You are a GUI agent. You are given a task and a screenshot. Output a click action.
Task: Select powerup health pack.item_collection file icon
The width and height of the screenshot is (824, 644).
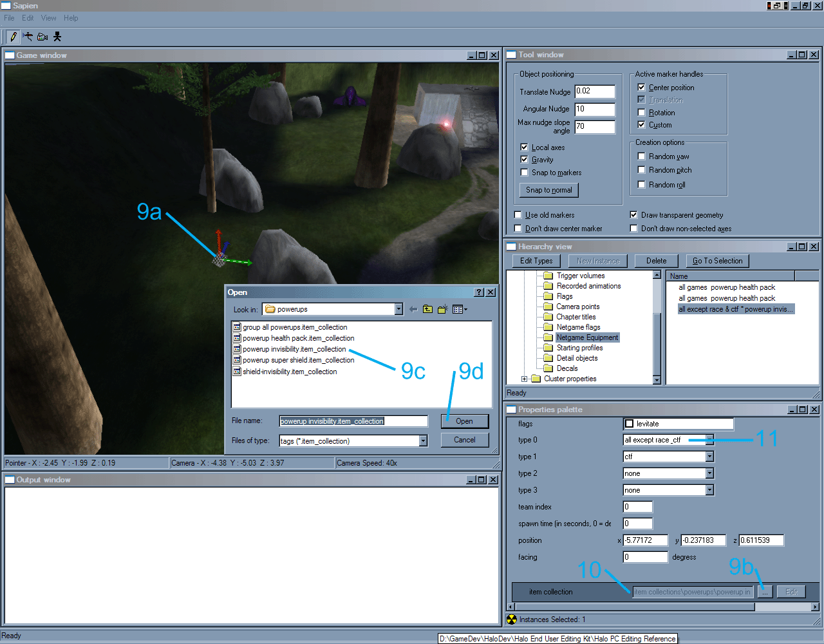[x=237, y=338]
